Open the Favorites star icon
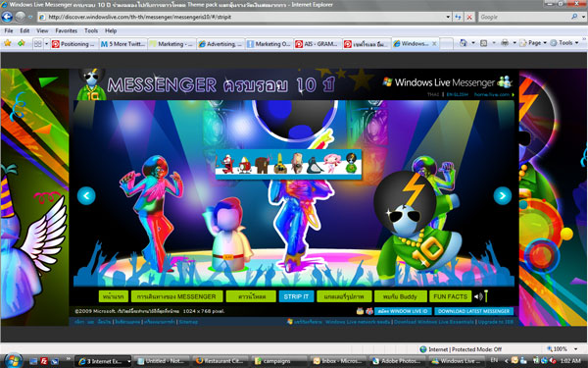The width and height of the screenshot is (588, 368). 7,43
